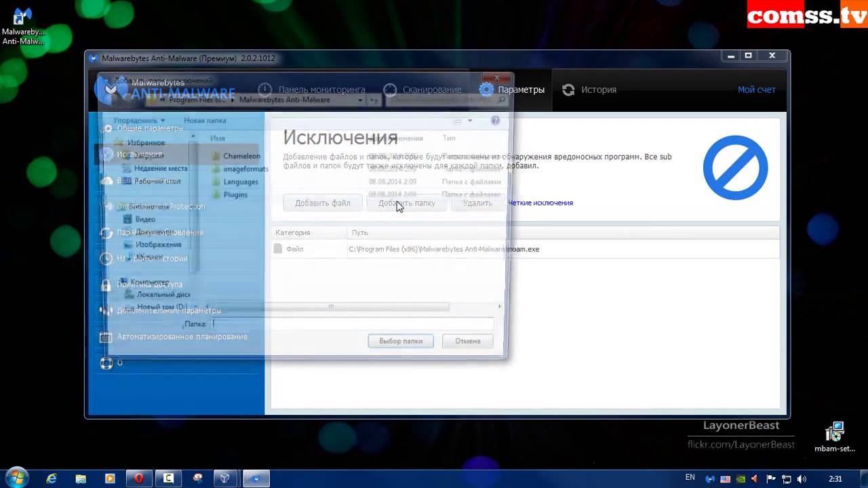Click the Папка input field
The image size is (868, 488).
pyautogui.click(x=353, y=324)
